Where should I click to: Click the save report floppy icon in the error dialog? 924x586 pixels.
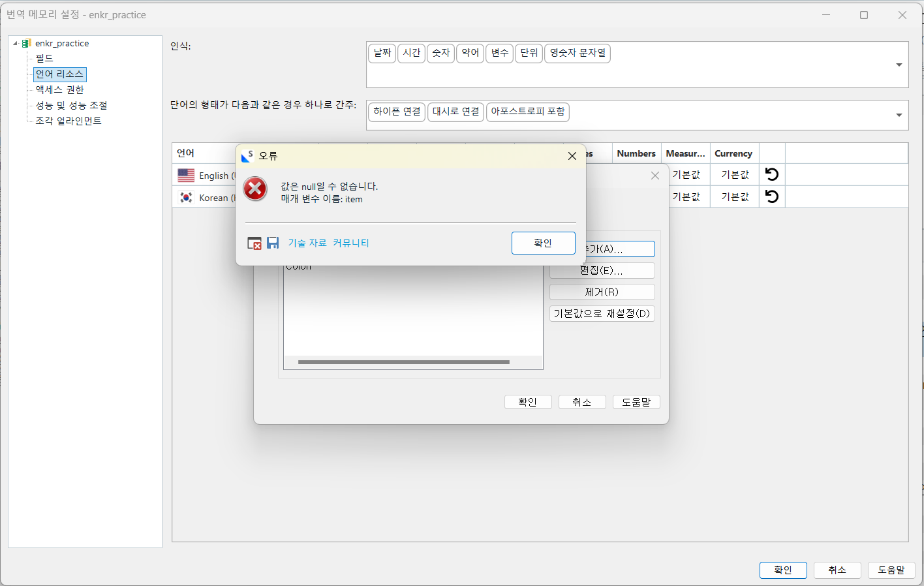click(273, 243)
